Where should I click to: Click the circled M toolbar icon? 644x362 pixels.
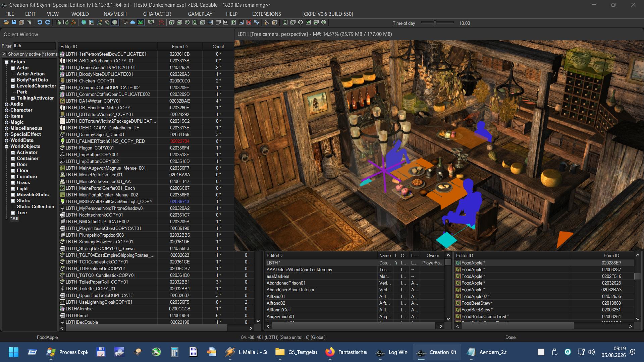(187, 22)
